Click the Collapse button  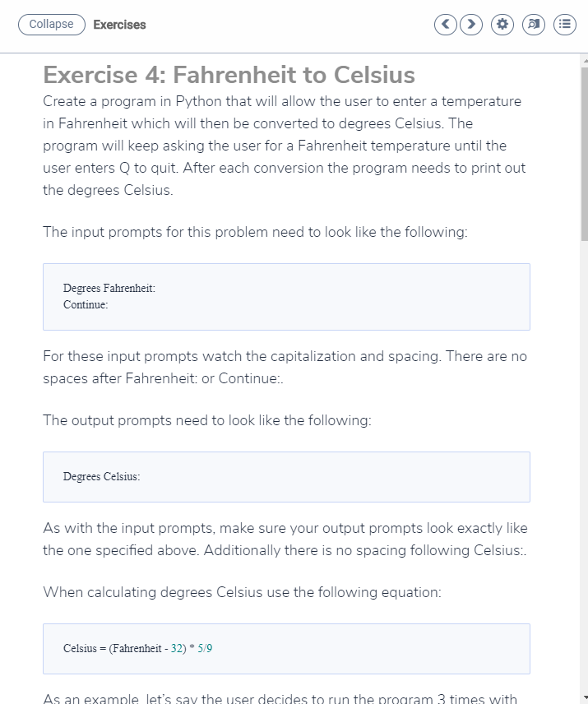(x=52, y=24)
